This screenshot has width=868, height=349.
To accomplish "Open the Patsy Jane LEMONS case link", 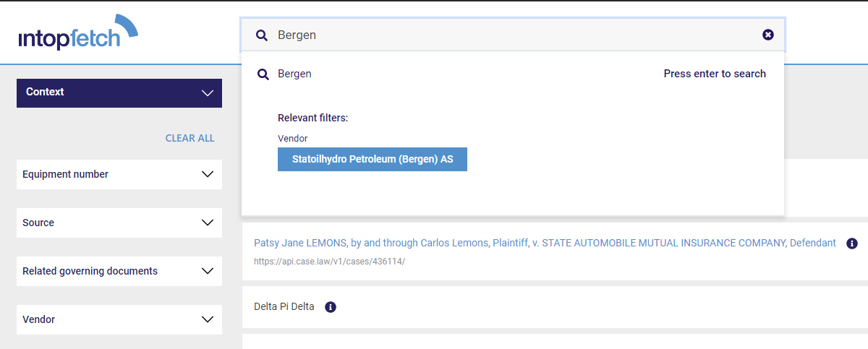I will coord(545,243).
